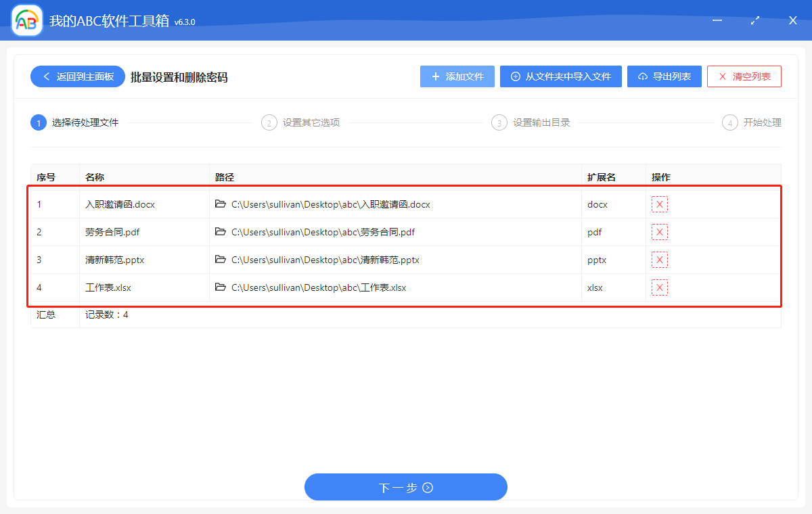Screen dimensions: 812x514
Task: Proceed by clicking 下一步
Action: [x=405, y=487]
